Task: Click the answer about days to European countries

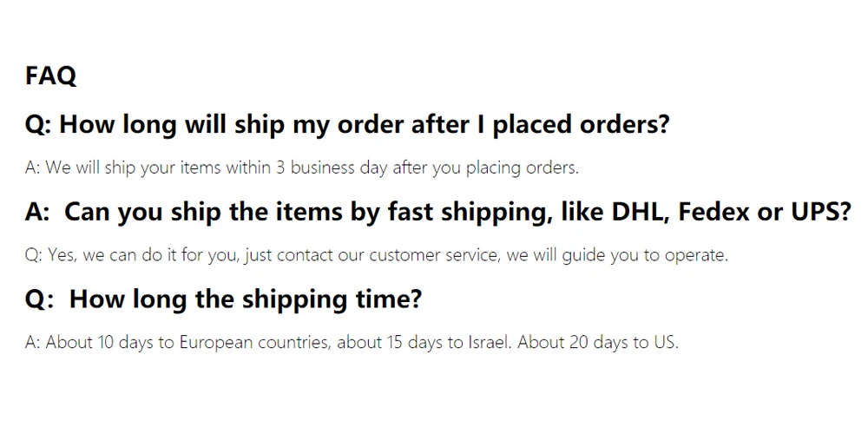Action: click(352, 343)
